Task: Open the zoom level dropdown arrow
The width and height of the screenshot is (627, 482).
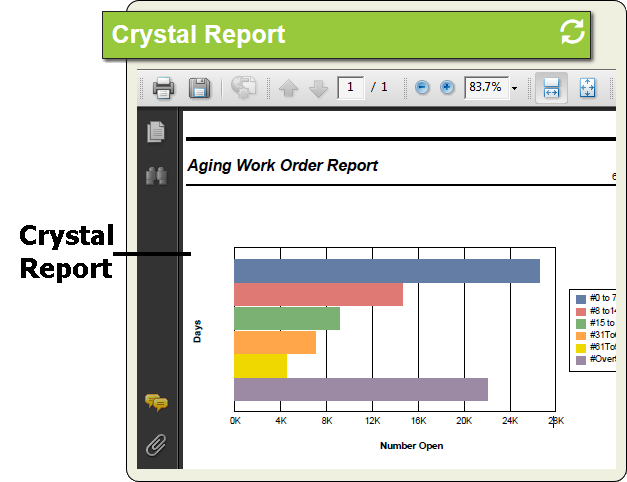Action: [x=515, y=88]
